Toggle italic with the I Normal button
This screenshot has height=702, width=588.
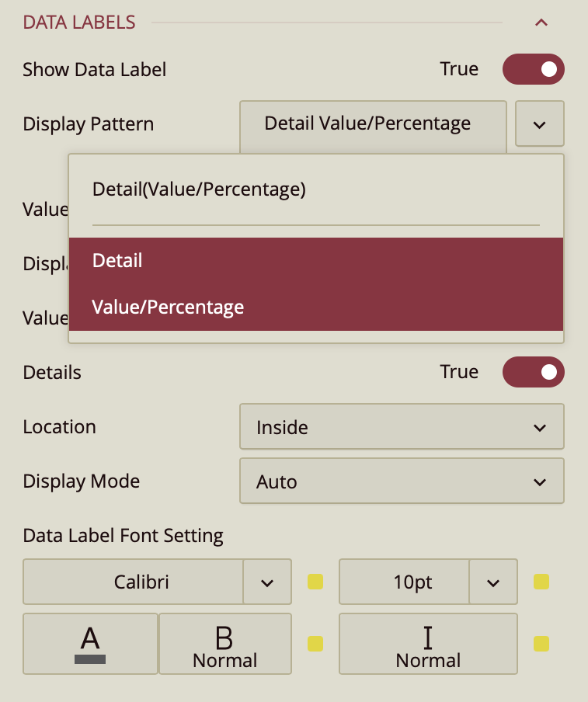pos(428,644)
